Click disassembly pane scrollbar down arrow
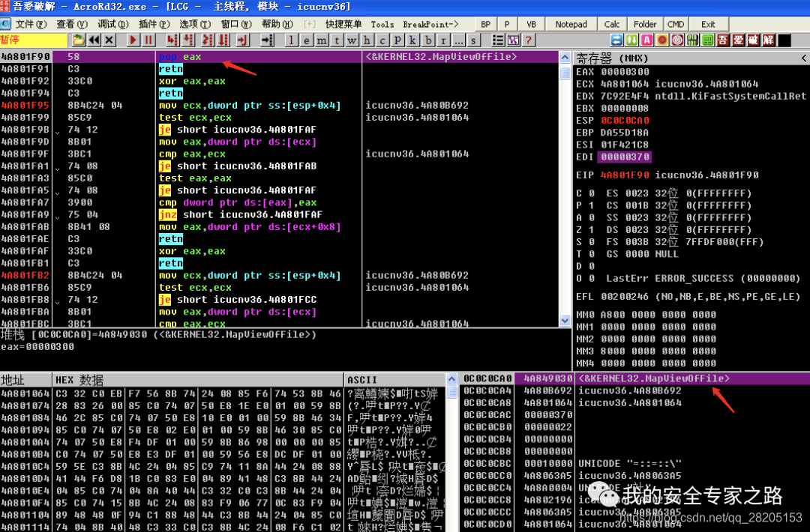Viewport: 810px width, 532px height. (x=565, y=321)
